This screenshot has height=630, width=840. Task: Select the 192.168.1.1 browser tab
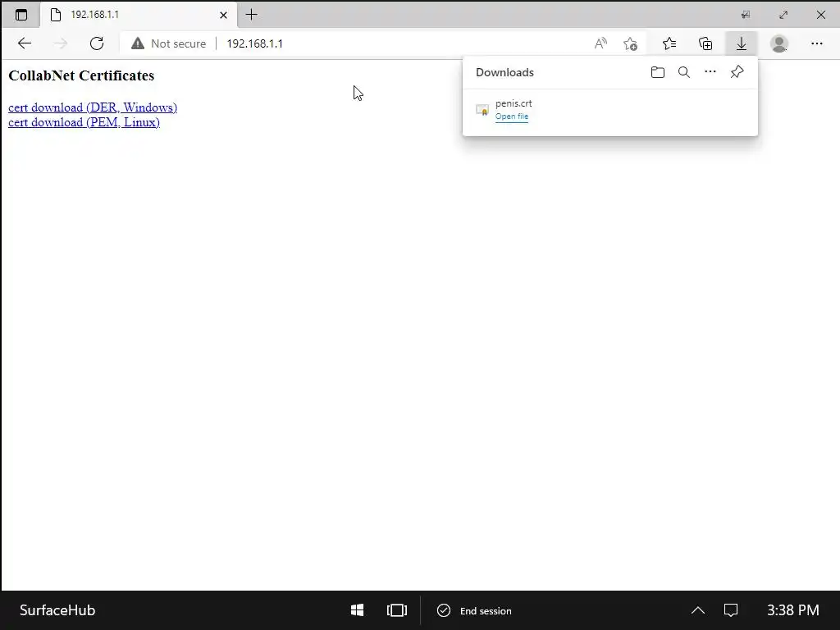(x=139, y=15)
